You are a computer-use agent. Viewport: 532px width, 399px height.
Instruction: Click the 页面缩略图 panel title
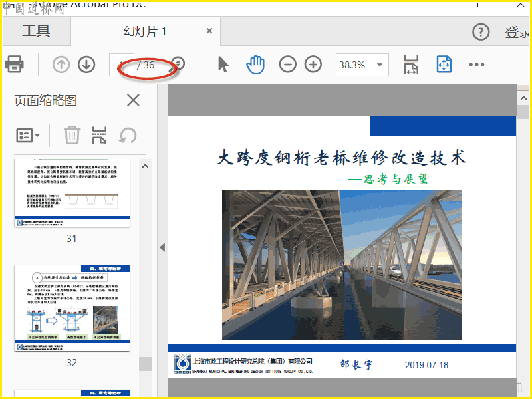(45, 100)
